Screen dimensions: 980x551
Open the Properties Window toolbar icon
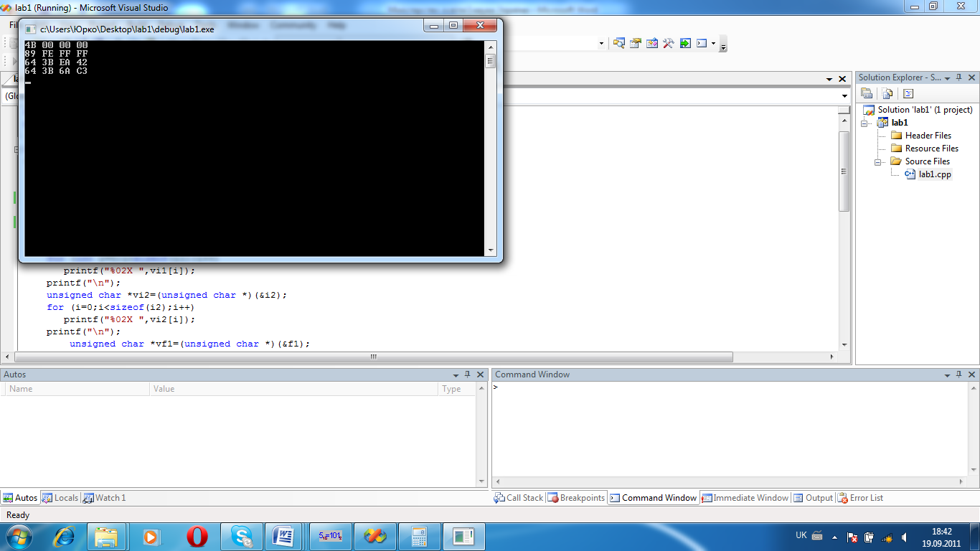[x=635, y=43]
